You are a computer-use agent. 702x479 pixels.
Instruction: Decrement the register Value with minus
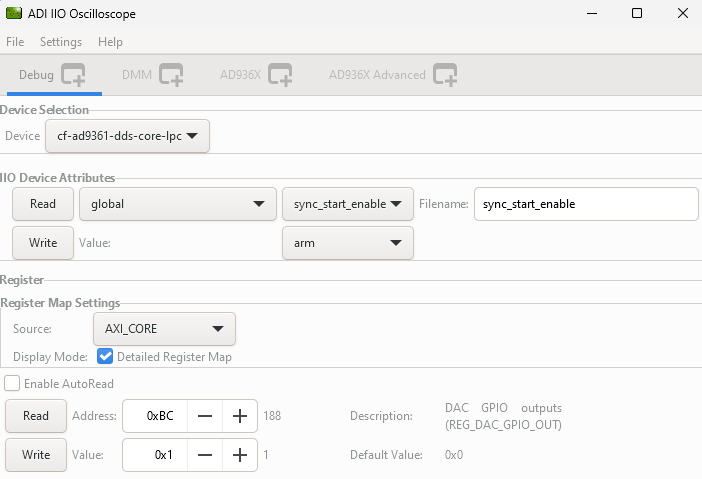[x=205, y=455]
